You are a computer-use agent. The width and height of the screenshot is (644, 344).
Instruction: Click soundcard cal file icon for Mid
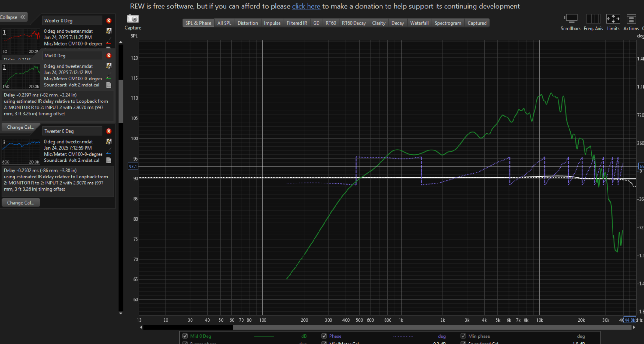tap(108, 85)
